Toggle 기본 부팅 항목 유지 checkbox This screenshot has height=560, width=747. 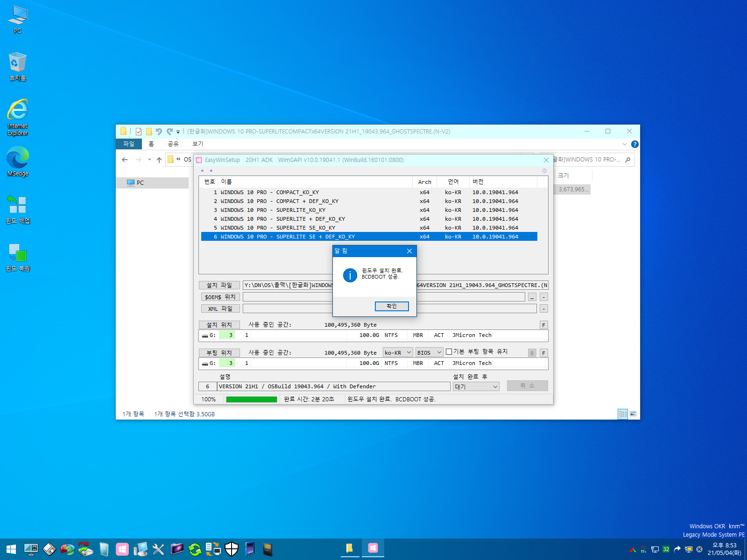point(449,352)
